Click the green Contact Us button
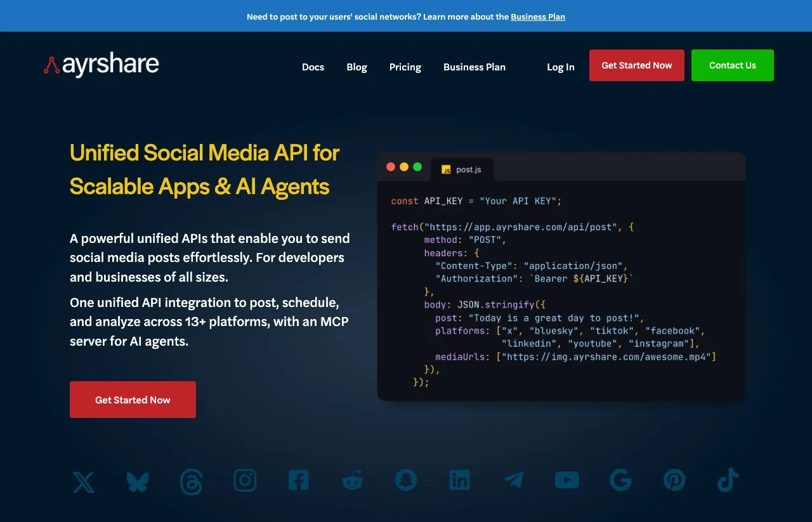 [733, 65]
